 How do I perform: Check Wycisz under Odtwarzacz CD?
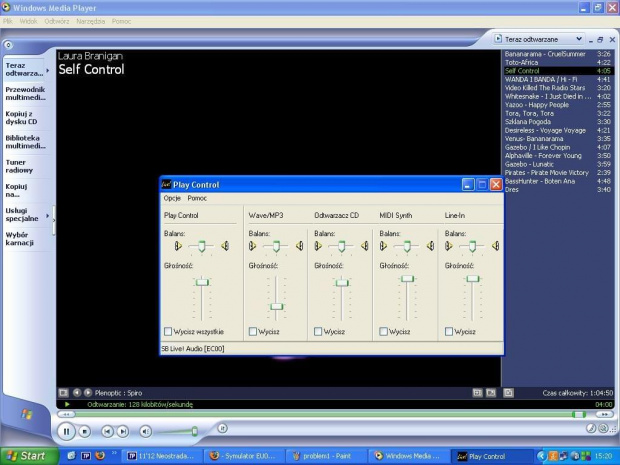click(318, 331)
